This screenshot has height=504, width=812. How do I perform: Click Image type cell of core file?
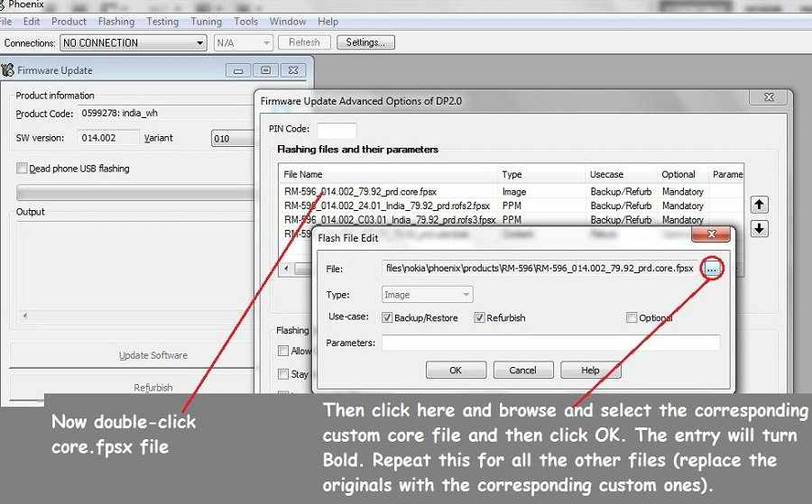tap(514, 191)
